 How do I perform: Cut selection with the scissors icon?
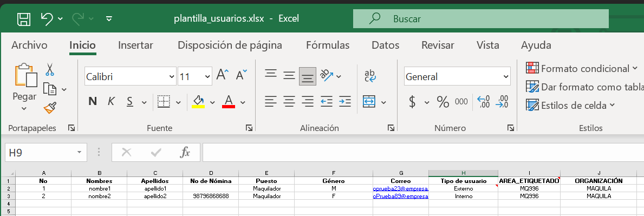(x=50, y=69)
